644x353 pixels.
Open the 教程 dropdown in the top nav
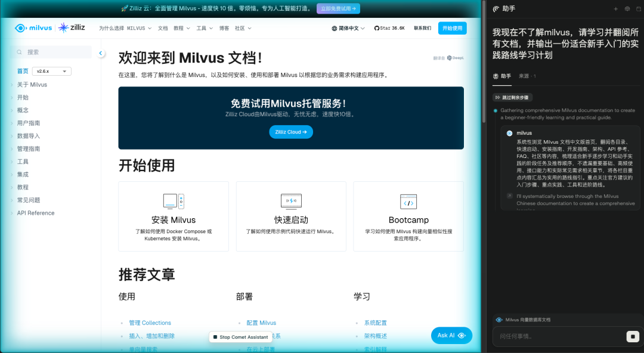tap(181, 29)
